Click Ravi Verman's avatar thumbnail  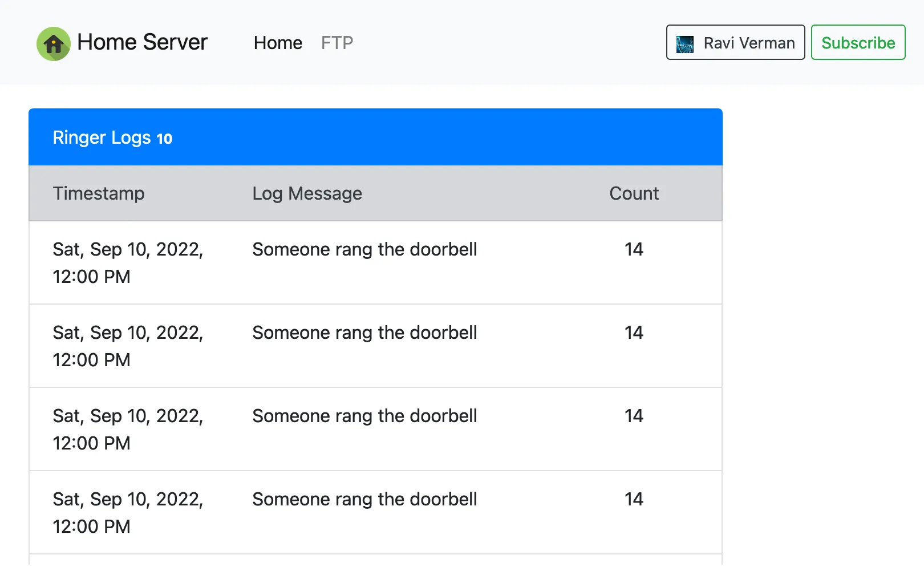pyautogui.click(x=684, y=43)
